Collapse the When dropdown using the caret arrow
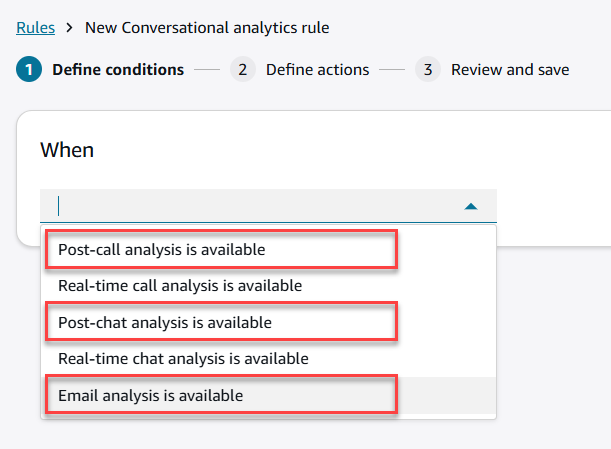This screenshot has width=611, height=449. click(472, 206)
